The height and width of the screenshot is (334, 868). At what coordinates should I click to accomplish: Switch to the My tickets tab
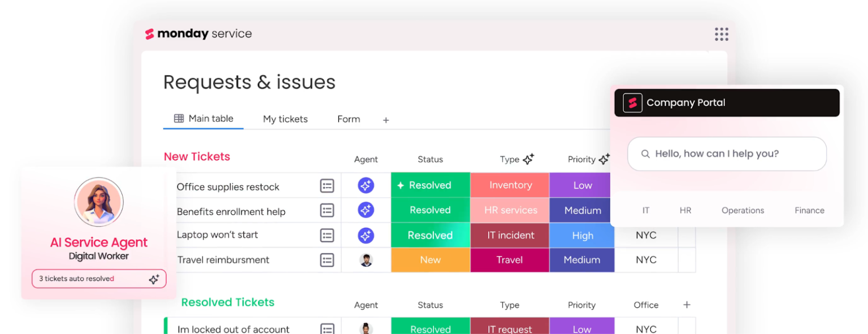point(285,119)
